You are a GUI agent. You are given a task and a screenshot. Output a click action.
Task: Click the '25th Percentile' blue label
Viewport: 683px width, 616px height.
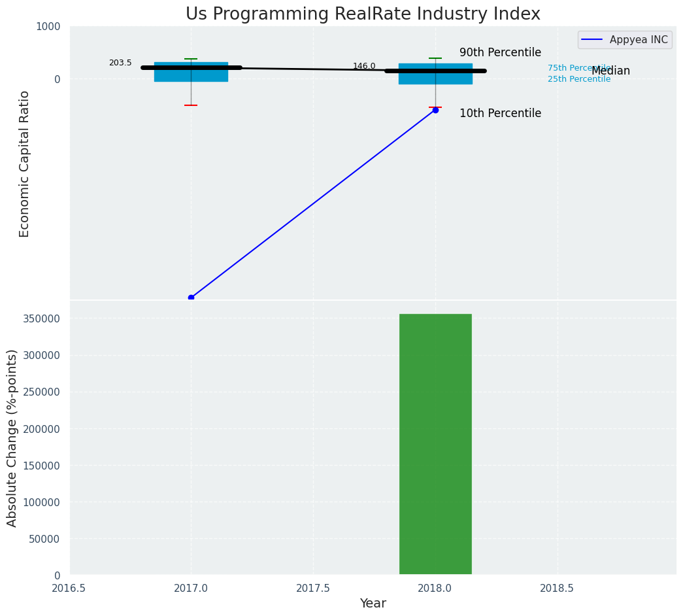point(578,79)
